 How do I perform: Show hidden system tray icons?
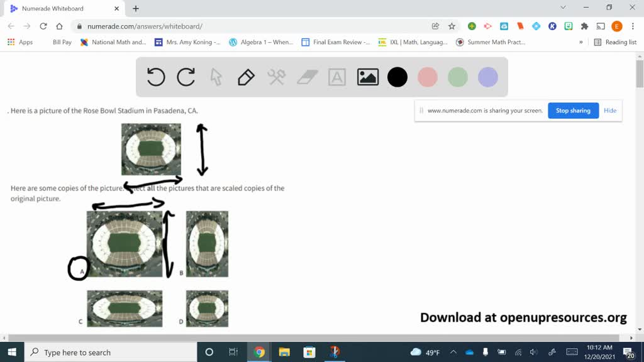tap(453, 352)
